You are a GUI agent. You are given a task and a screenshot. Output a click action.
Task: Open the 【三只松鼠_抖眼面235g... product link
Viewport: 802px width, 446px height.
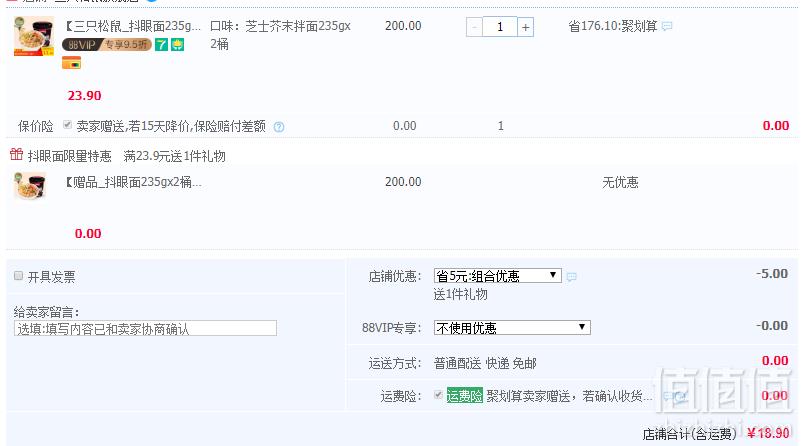pyautogui.click(x=132, y=26)
